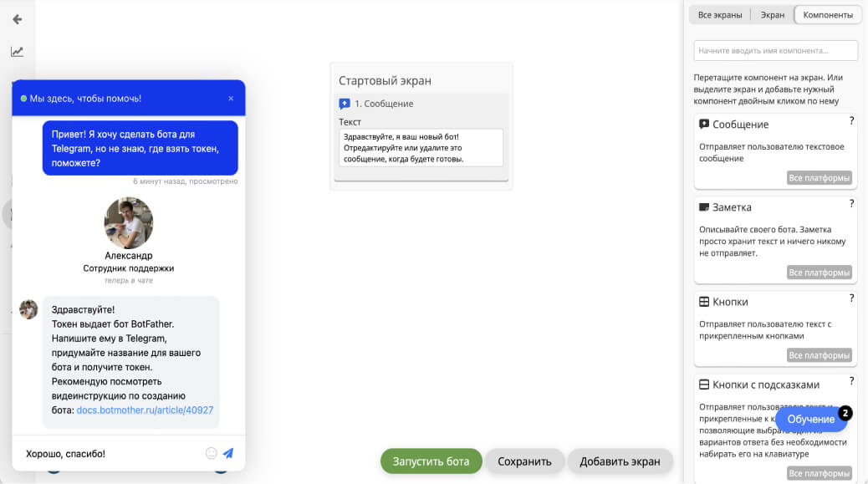Switch to the Компоненты tab
Viewport: 868px width, 484px height.
[x=828, y=15]
